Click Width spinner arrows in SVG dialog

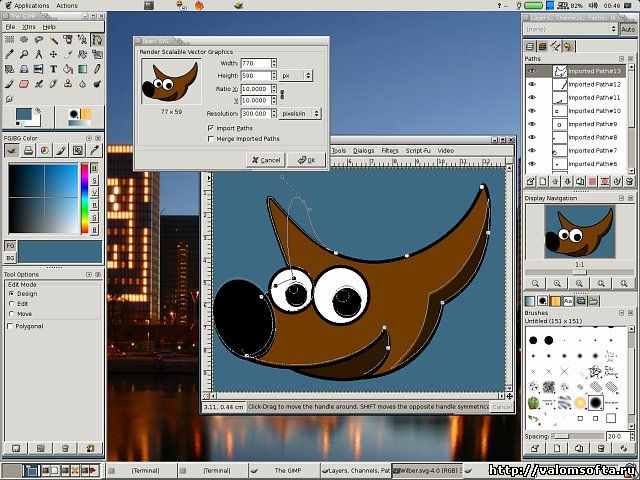point(274,63)
